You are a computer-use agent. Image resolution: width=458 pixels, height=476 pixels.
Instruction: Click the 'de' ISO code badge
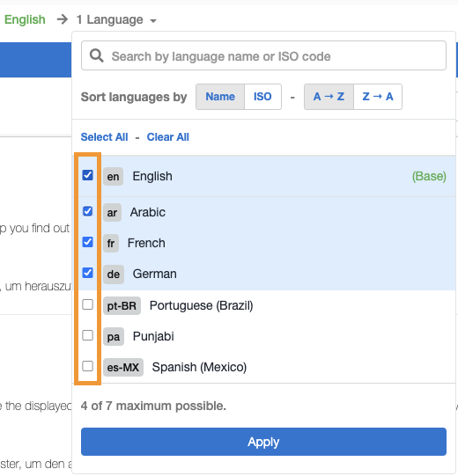pyautogui.click(x=114, y=275)
